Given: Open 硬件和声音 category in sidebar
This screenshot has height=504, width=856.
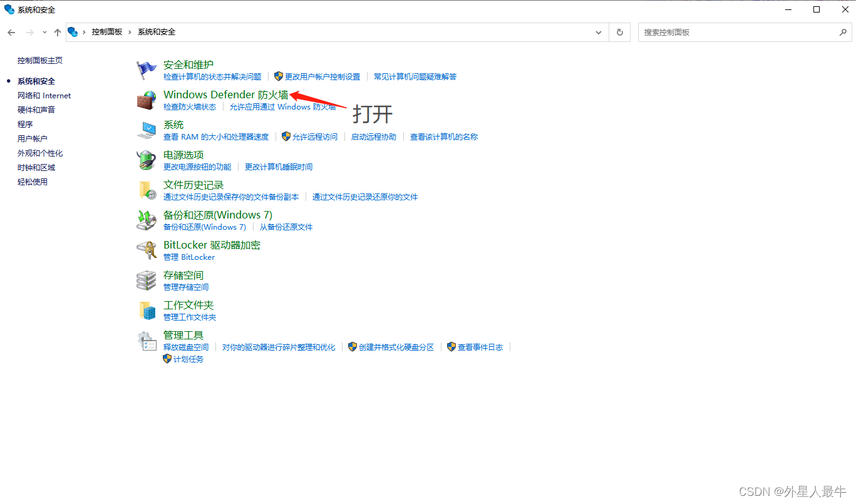Looking at the screenshot, I should [x=36, y=110].
